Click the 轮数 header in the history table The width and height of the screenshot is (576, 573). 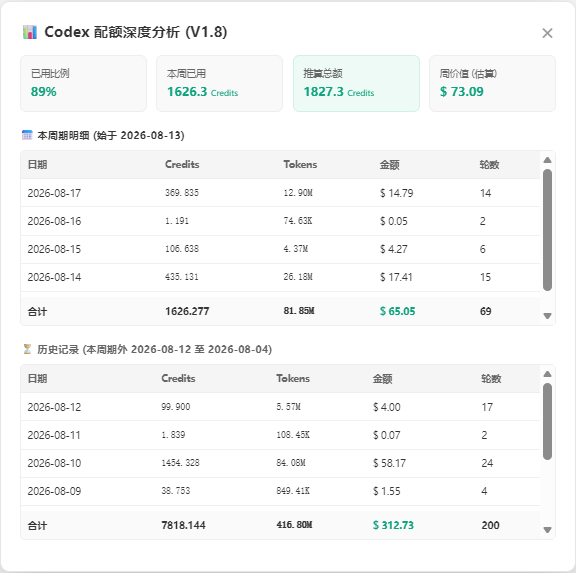491,379
